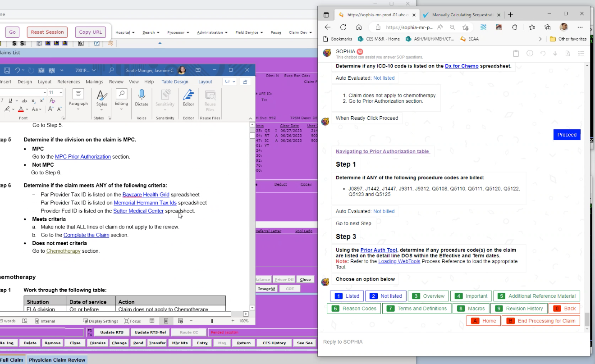Undo the last action in Word
This screenshot has height=364, width=595.
click(x=17, y=70)
